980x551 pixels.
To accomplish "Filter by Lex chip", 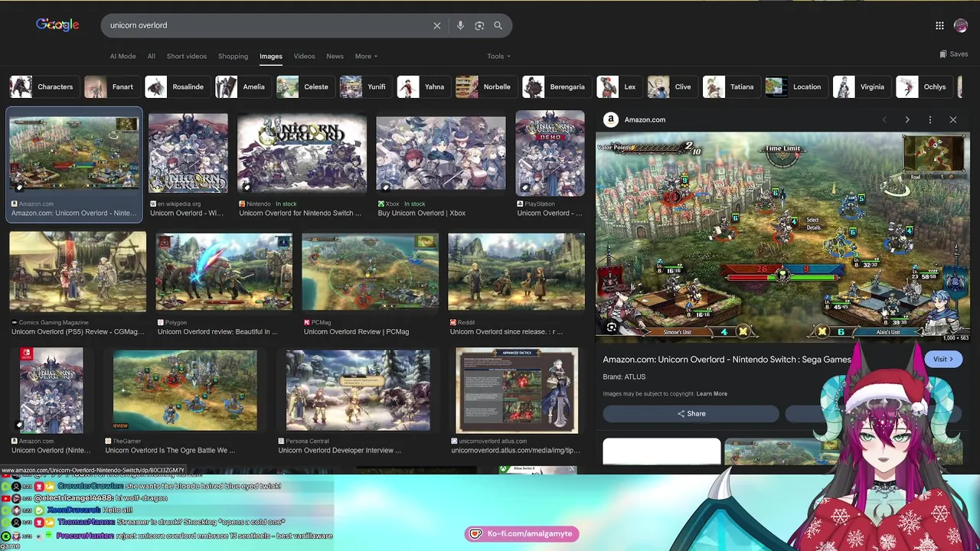I will [x=618, y=86].
